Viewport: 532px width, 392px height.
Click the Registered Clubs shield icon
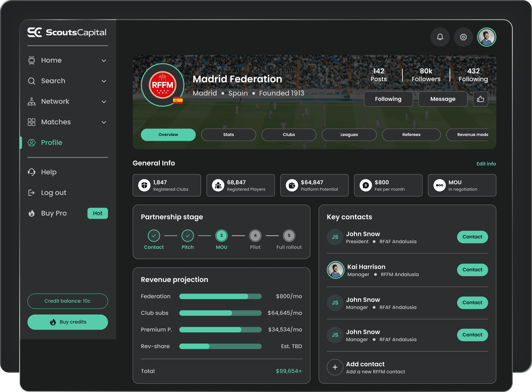click(x=144, y=185)
